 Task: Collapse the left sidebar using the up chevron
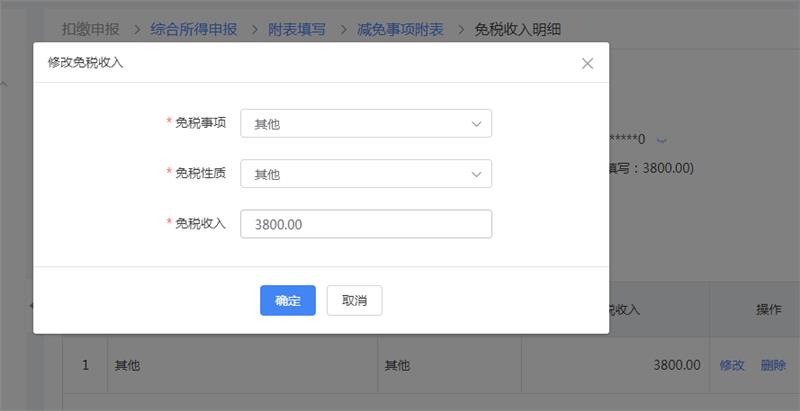4,84
